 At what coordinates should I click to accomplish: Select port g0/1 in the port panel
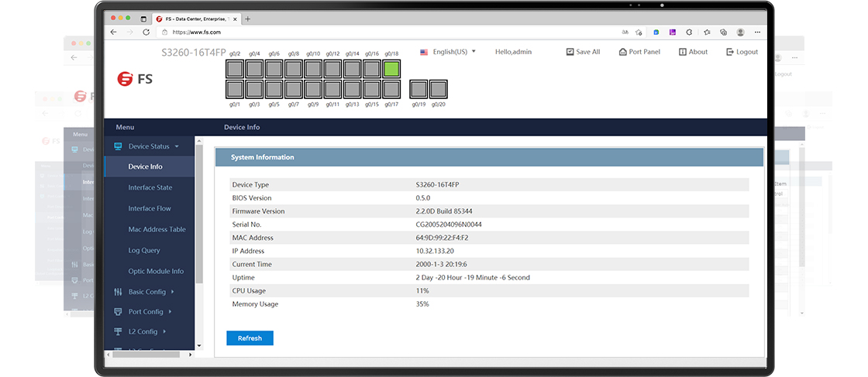pos(235,88)
